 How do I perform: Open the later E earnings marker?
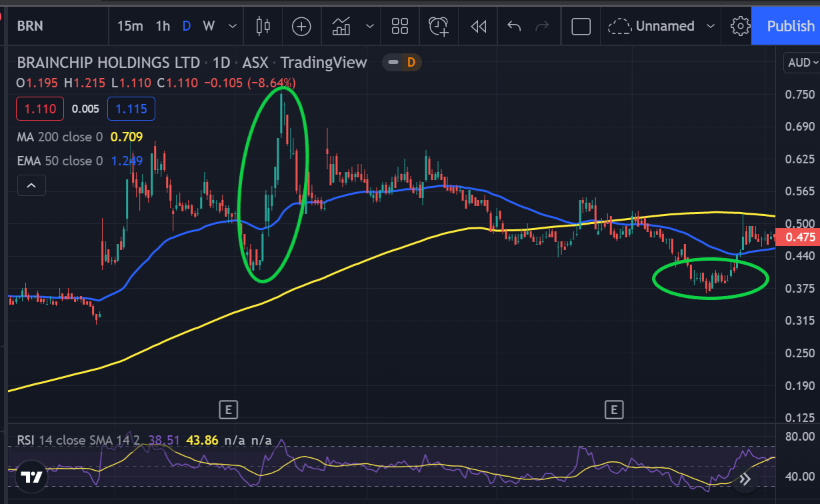(x=613, y=409)
